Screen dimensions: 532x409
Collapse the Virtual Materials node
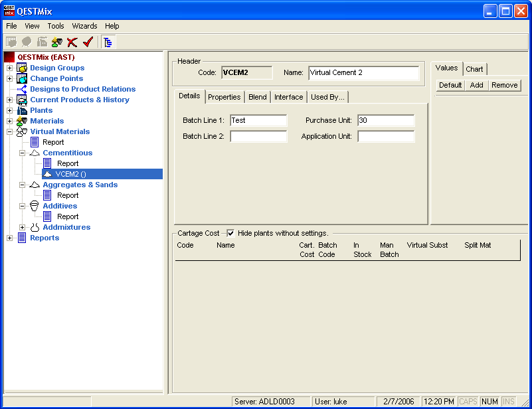pyautogui.click(x=9, y=131)
